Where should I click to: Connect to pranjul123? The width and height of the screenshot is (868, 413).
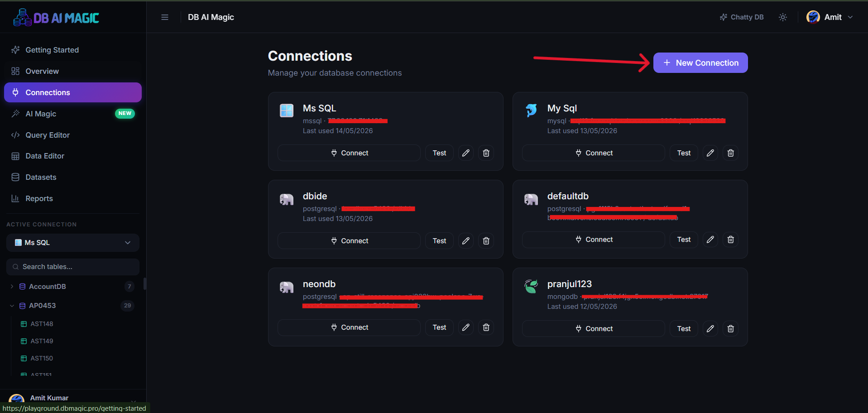(594, 329)
